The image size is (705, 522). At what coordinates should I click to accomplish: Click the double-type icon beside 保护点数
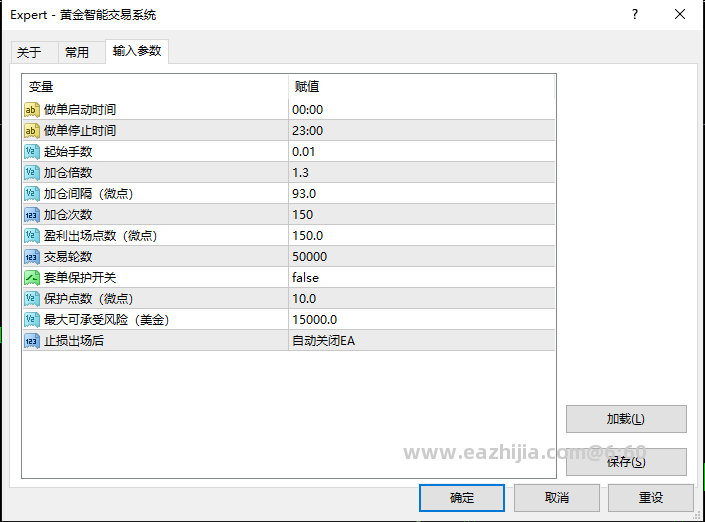(x=31, y=299)
